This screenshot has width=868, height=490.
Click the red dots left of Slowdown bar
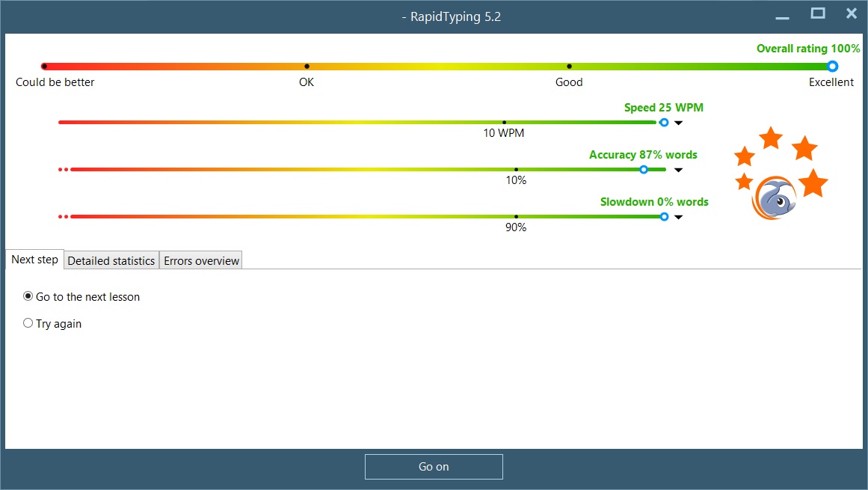[64, 217]
